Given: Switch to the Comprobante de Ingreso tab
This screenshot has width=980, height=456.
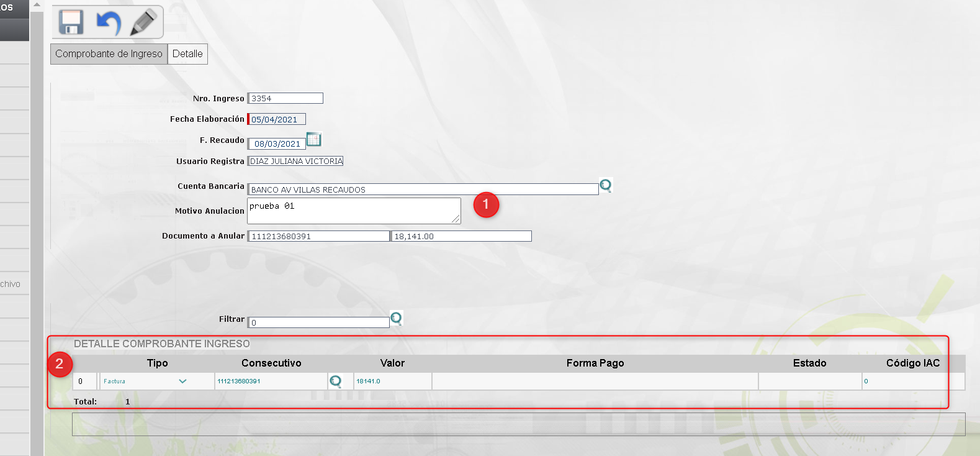Looking at the screenshot, I should [x=109, y=53].
